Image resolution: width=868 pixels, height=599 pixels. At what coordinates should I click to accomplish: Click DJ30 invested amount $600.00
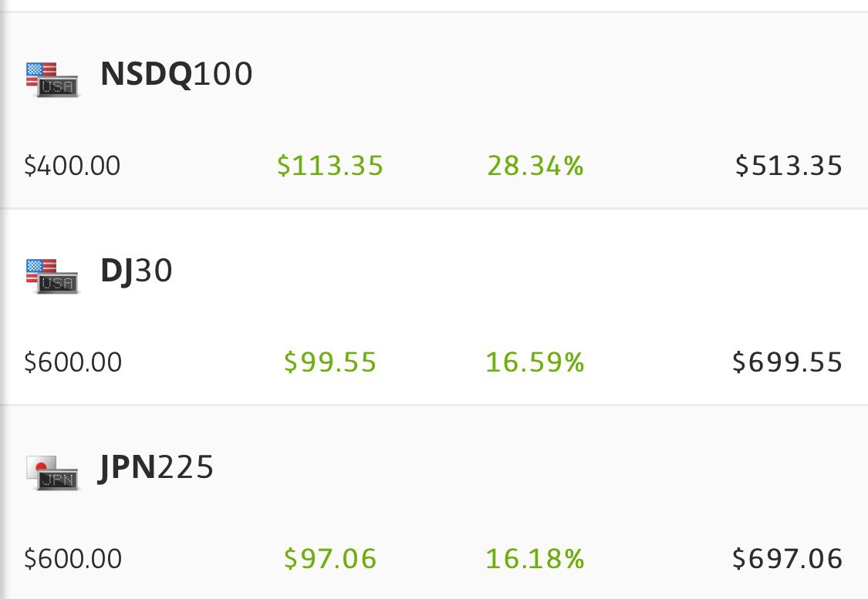[x=73, y=362]
